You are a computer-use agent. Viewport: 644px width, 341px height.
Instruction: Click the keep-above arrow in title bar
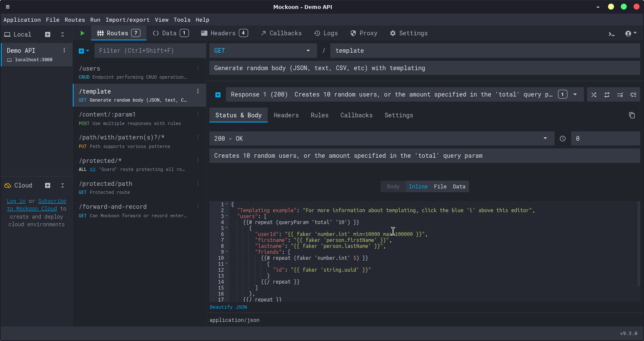[598, 7]
